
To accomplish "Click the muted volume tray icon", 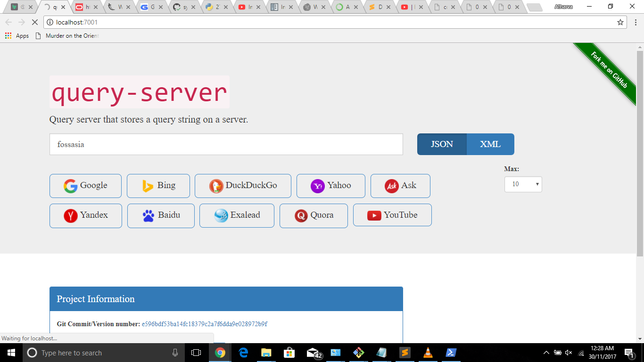I will pos(569,353).
